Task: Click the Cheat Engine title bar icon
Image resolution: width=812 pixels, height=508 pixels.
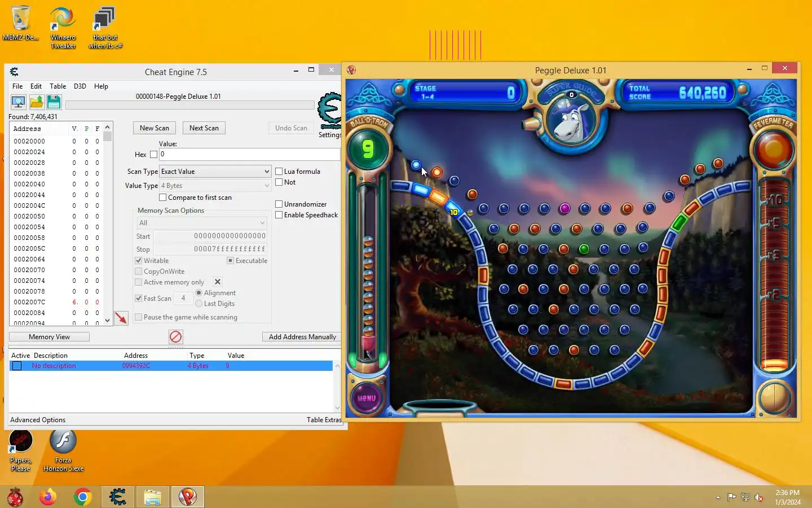Action: (x=14, y=72)
